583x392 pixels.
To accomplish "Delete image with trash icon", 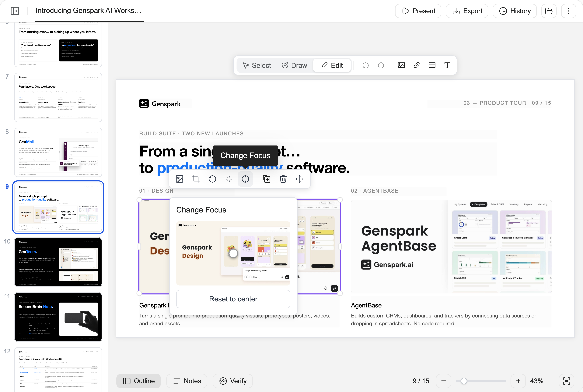I will [x=283, y=179].
